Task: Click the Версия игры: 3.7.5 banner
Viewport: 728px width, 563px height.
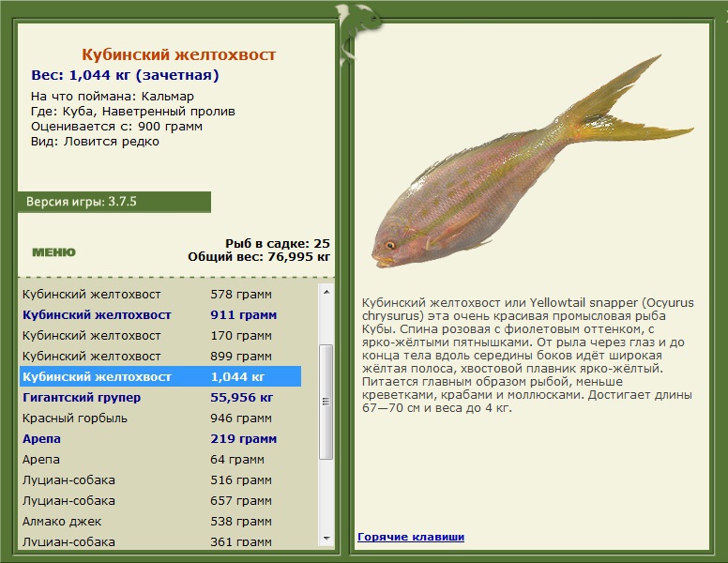Action: 114,202
